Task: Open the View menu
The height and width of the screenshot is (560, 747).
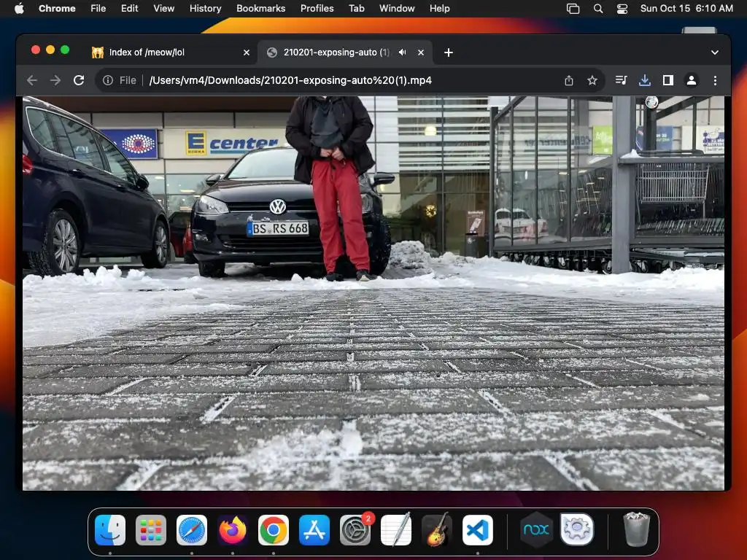Action: coord(163,8)
